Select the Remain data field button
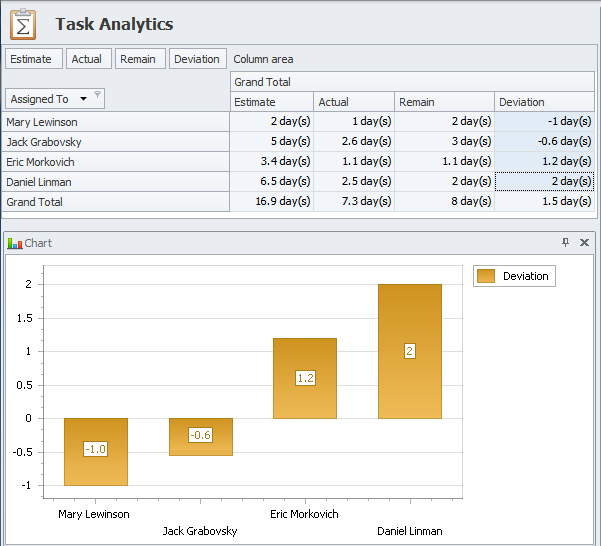Image resolution: width=601 pixels, height=546 pixels. pyautogui.click(x=138, y=59)
